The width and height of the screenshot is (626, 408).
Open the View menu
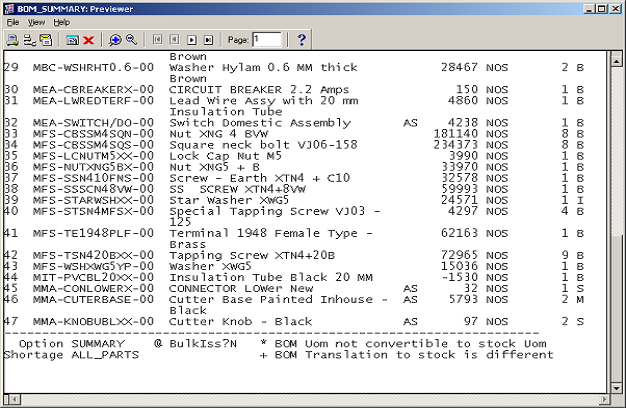click(x=36, y=21)
